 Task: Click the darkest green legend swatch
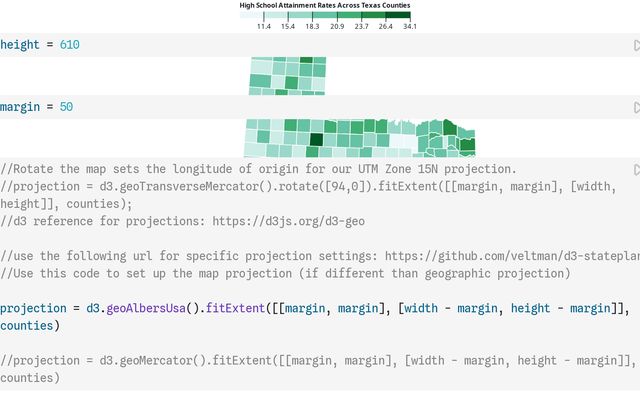tap(398, 14)
